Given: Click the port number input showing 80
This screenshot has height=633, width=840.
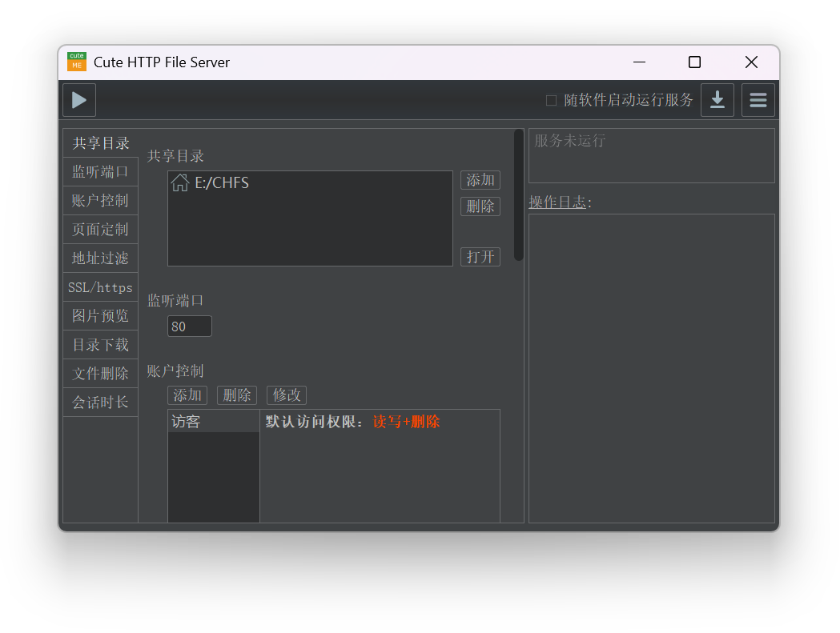Looking at the screenshot, I should (x=189, y=326).
